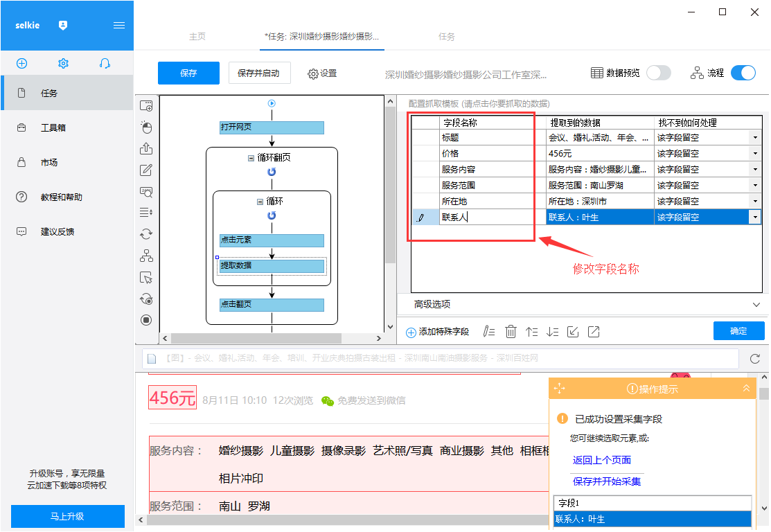Click the 保存并开始采集 link

[x=607, y=481]
